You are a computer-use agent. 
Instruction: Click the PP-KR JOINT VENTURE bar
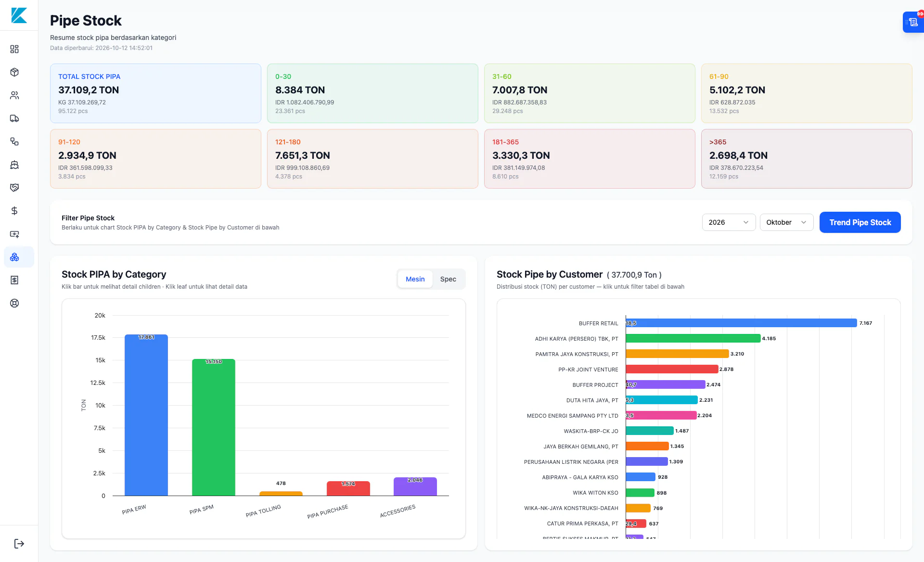[672, 369]
